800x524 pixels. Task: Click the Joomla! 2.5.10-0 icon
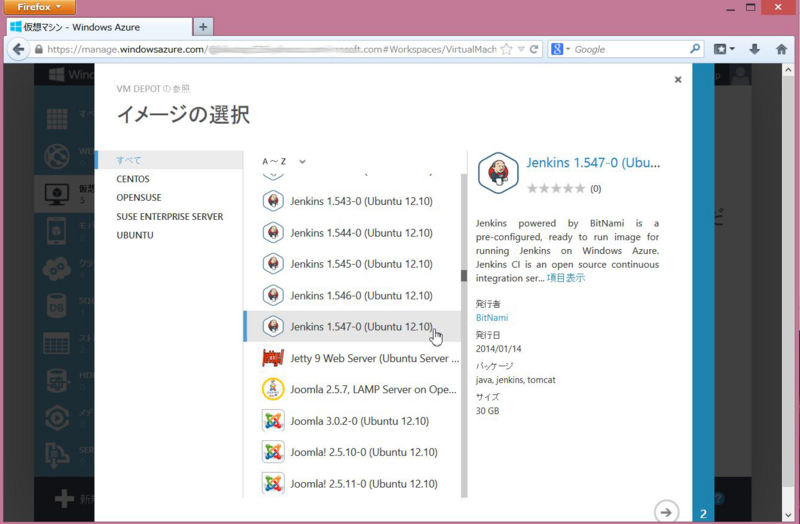point(273,452)
